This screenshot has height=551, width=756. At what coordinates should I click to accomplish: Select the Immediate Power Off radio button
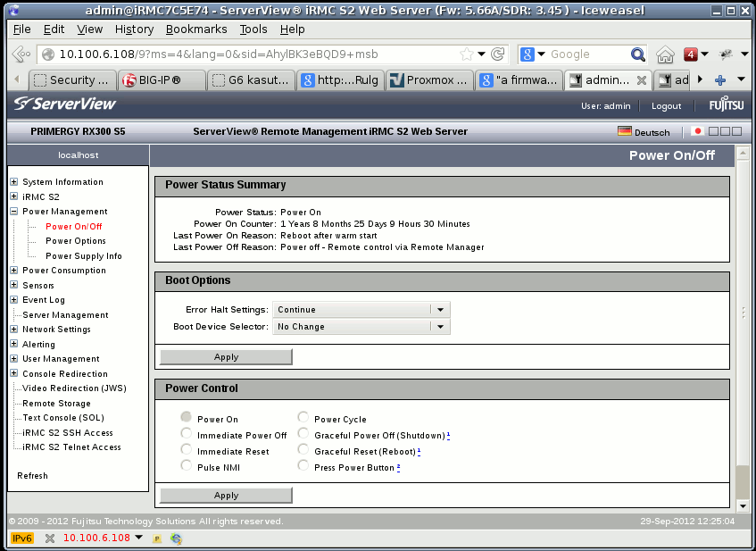pyautogui.click(x=187, y=433)
